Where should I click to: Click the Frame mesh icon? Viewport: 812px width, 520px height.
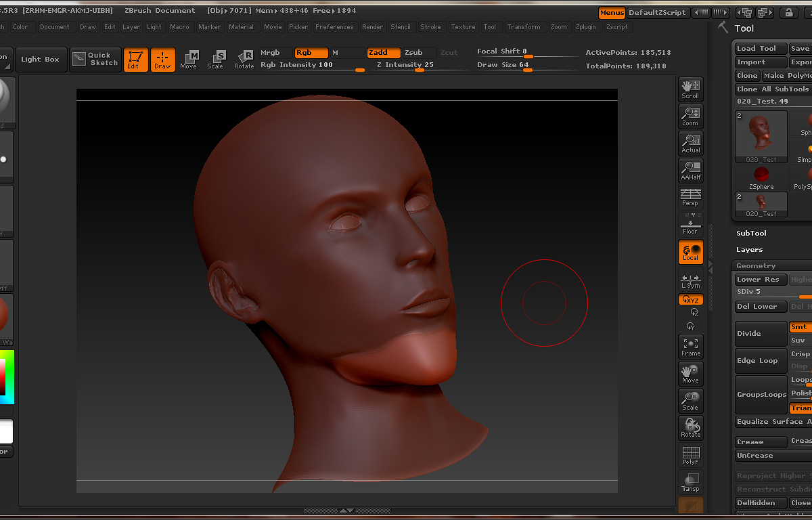[x=690, y=346]
